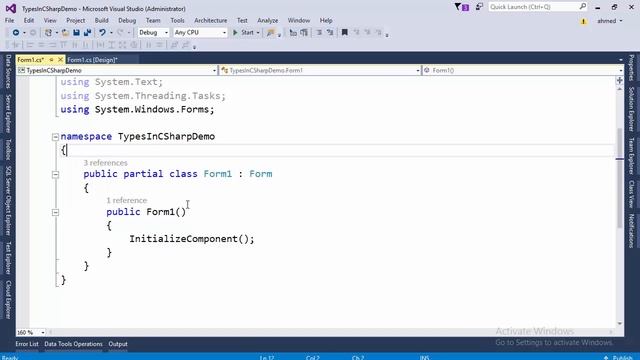
Task: Open the Data Tools Operations tab
Action: (x=73, y=344)
